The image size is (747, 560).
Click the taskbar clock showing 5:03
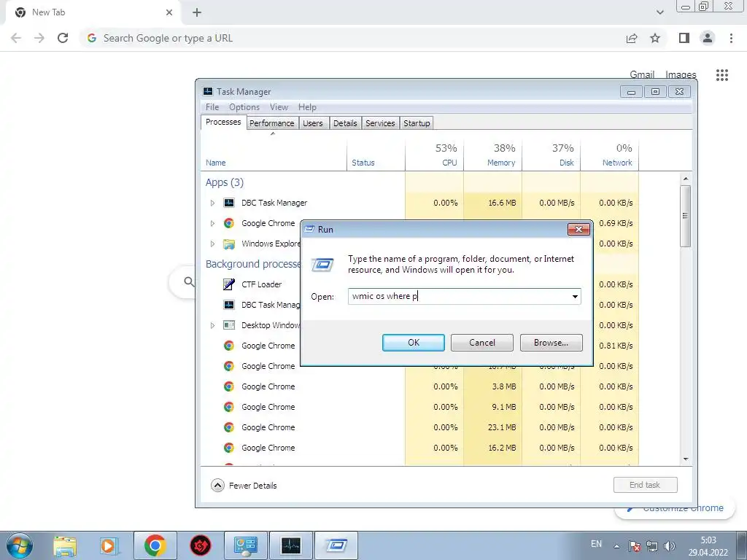pyautogui.click(x=708, y=545)
